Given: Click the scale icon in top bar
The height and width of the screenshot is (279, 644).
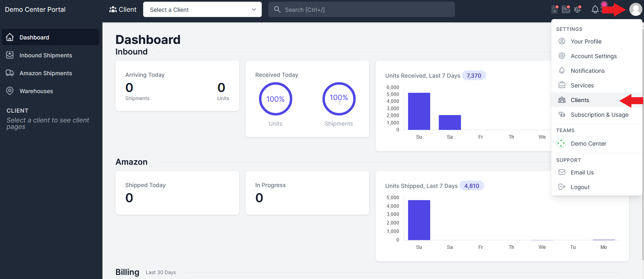Looking at the screenshot, I should (x=577, y=9).
